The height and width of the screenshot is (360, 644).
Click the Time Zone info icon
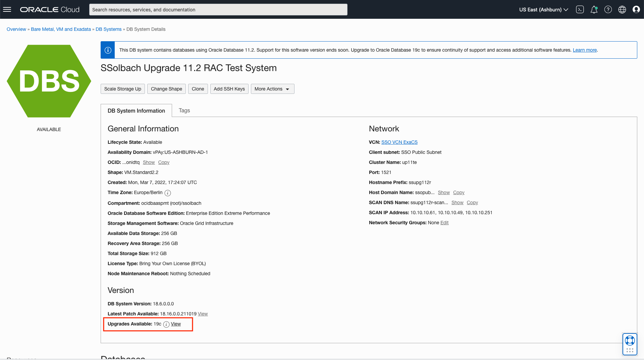(168, 193)
